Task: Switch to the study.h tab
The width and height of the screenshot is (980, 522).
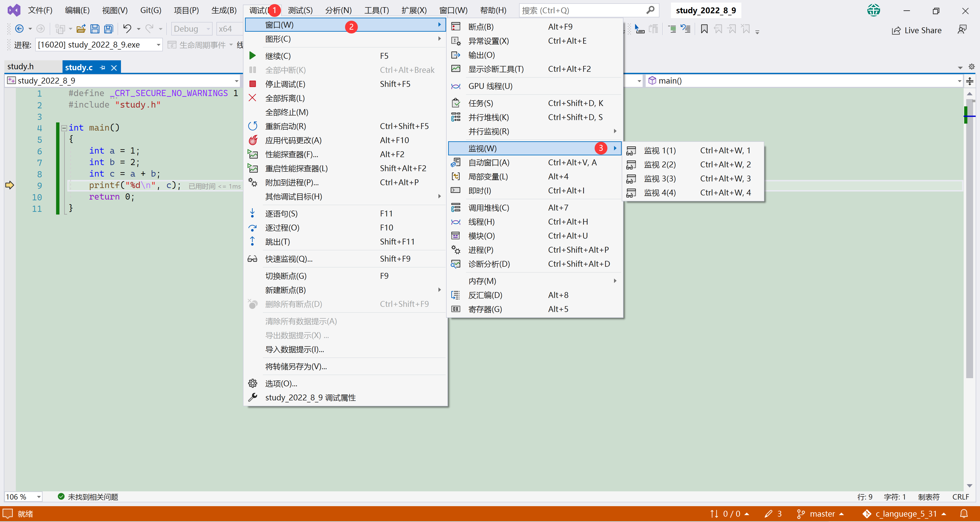Action: [20, 67]
